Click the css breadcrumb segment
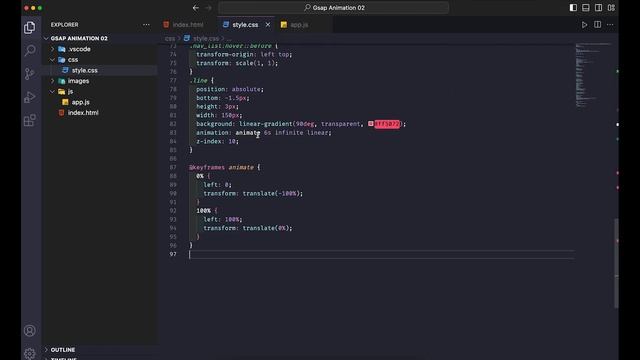The image size is (640, 360). [x=170, y=38]
